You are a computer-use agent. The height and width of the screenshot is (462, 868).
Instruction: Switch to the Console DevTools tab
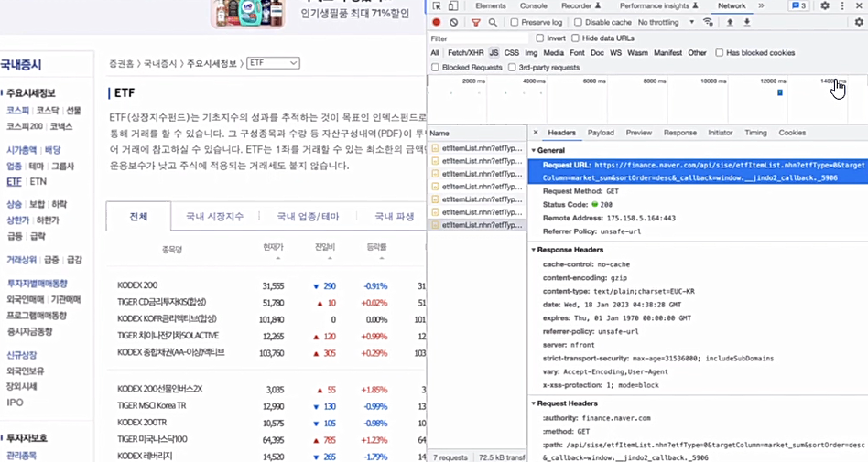pyautogui.click(x=534, y=5)
